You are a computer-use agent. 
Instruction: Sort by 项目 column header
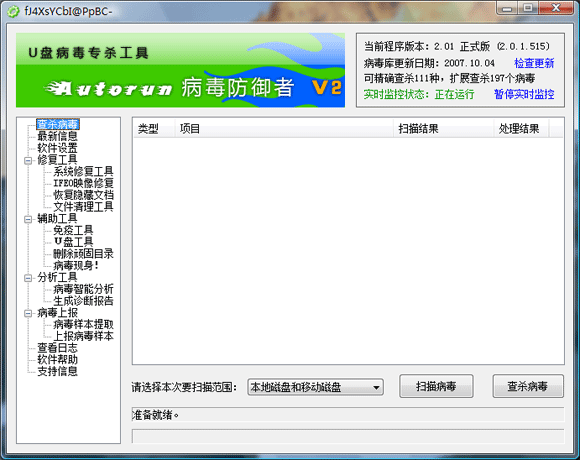tap(284, 129)
